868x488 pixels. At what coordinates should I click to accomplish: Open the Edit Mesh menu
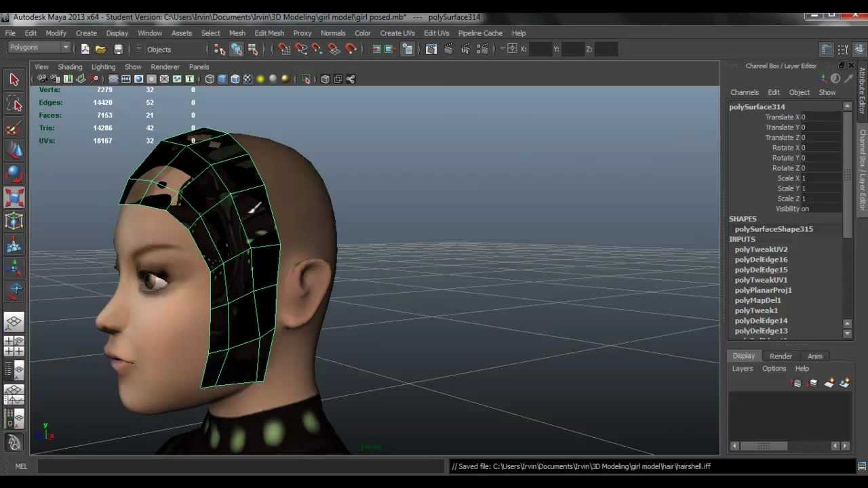click(269, 33)
